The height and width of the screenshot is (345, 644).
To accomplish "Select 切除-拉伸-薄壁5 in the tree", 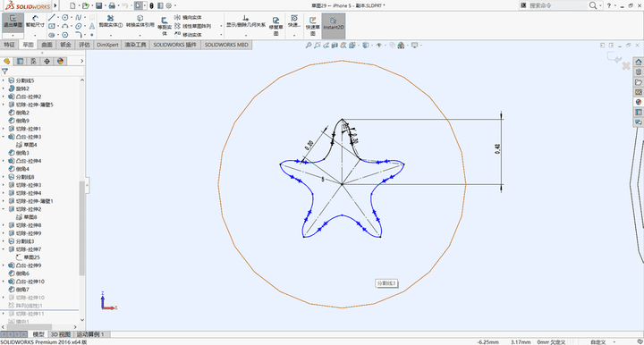I will [30, 105].
